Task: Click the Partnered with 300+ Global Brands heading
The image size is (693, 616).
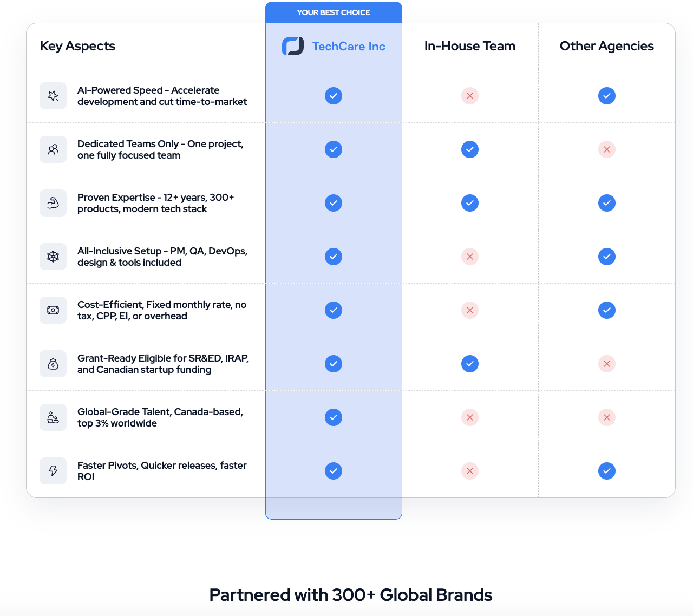Action: click(x=351, y=595)
